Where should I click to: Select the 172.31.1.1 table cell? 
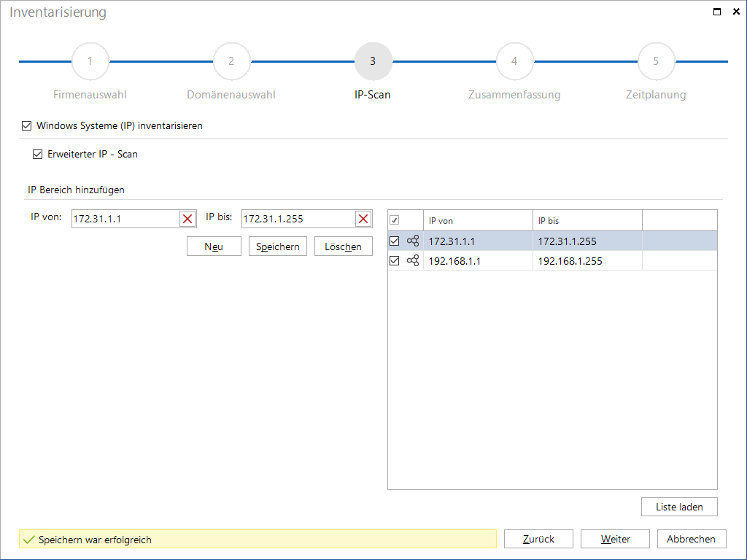478,241
